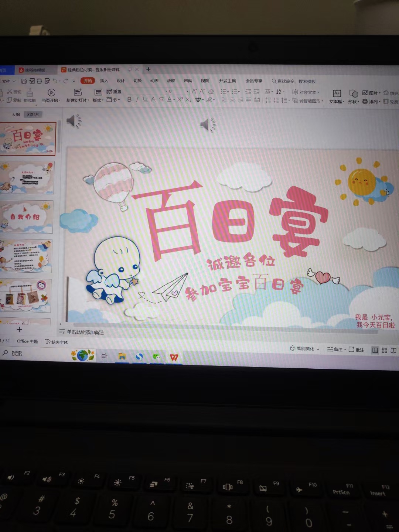Viewport: 399px width, 532px height.
Task: Open the 开始 ribbon tab
Action: pyautogui.click(x=88, y=81)
